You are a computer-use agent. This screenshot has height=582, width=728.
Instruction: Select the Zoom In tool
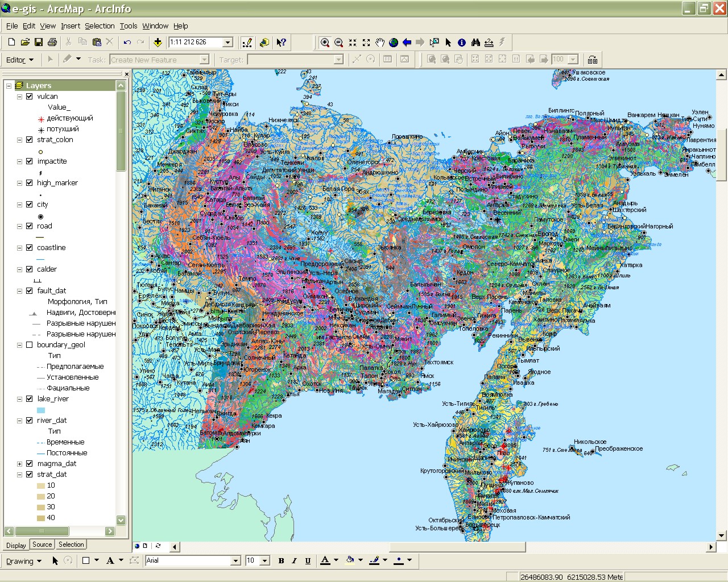pos(325,43)
